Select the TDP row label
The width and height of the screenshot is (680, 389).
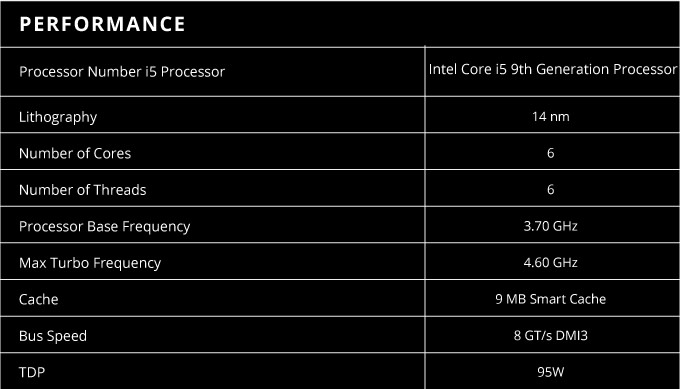32,372
